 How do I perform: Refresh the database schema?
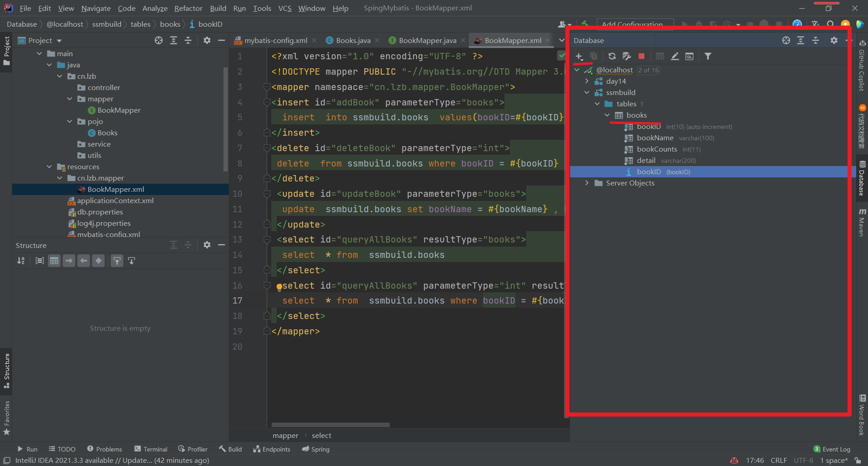[612, 56]
